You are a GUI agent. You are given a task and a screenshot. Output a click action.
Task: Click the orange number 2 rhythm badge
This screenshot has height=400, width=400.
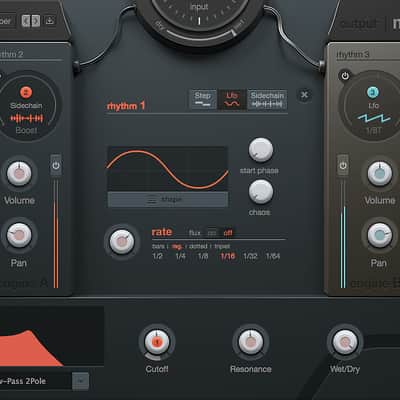[x=26, y=92]
